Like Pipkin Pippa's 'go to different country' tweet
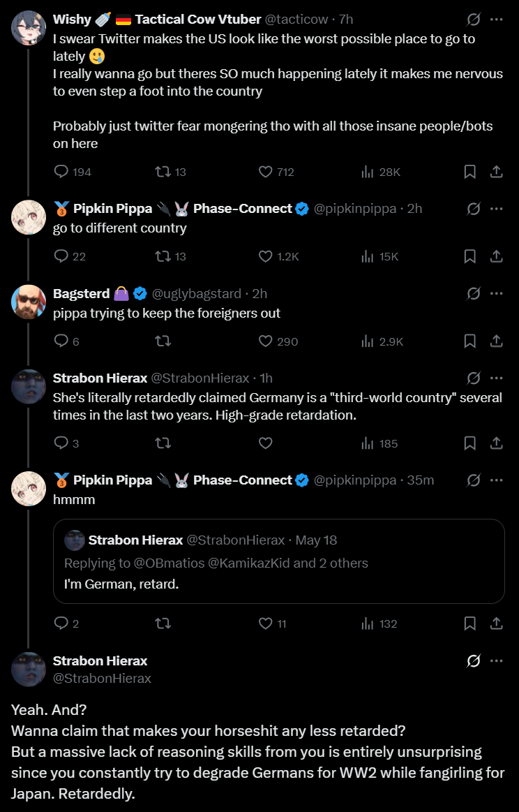Image resolution: width=519 pixels, height=812 pixels. point(265,256)
